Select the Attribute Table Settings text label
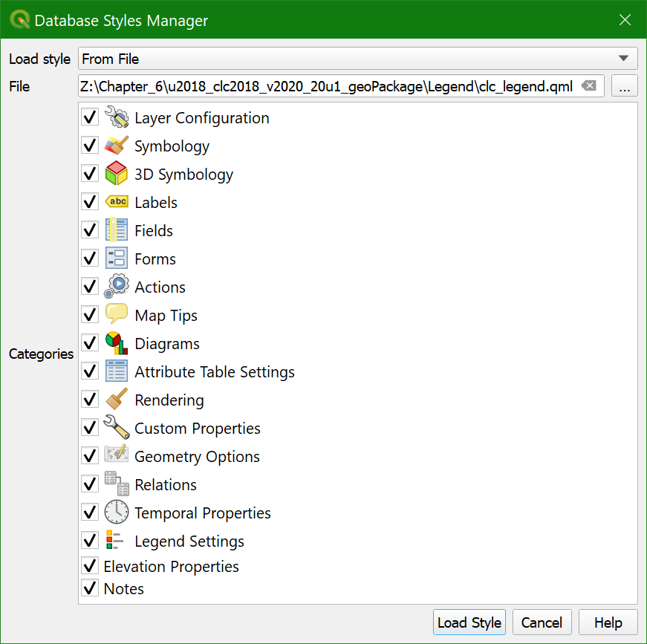Screen dimensions: 647x644 pos(215,371)
